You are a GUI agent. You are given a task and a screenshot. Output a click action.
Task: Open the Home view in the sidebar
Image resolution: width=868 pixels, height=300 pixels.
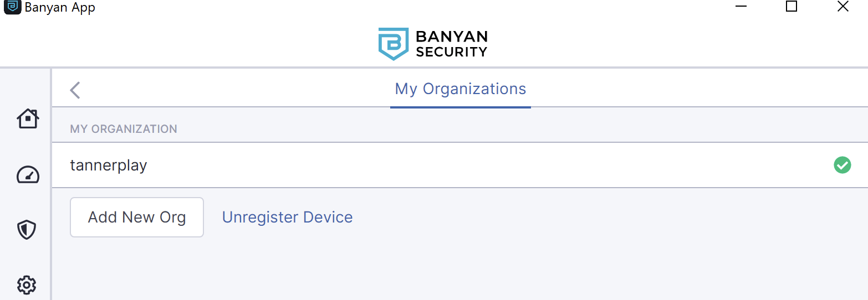pyautogui.click(x=27, y=118)
